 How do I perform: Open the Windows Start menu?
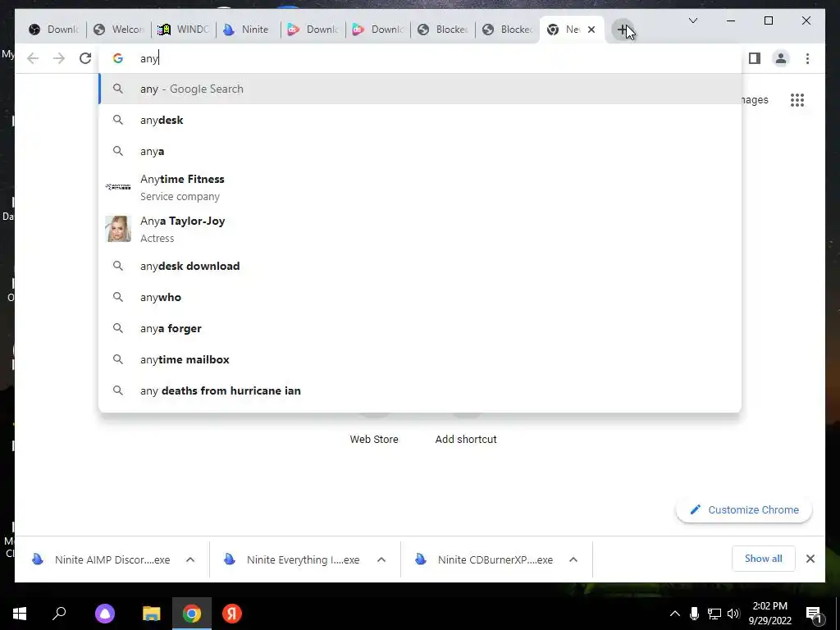(x=20, y=614)
